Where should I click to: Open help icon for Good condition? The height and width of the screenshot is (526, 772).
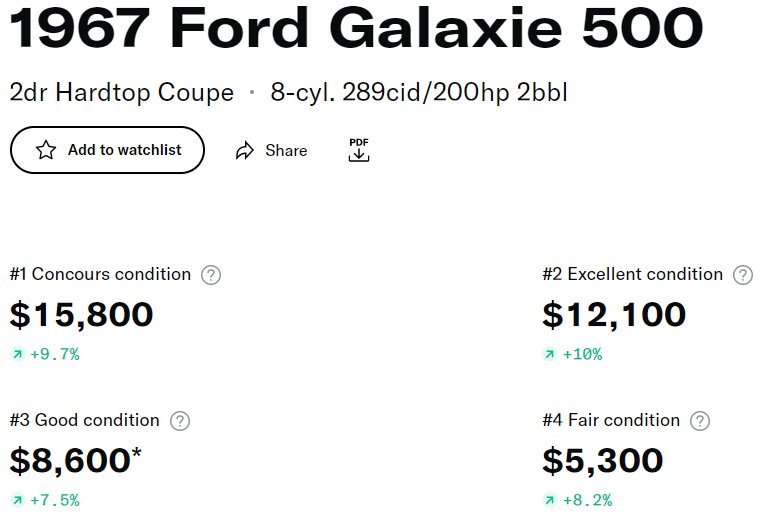[180, 421]
